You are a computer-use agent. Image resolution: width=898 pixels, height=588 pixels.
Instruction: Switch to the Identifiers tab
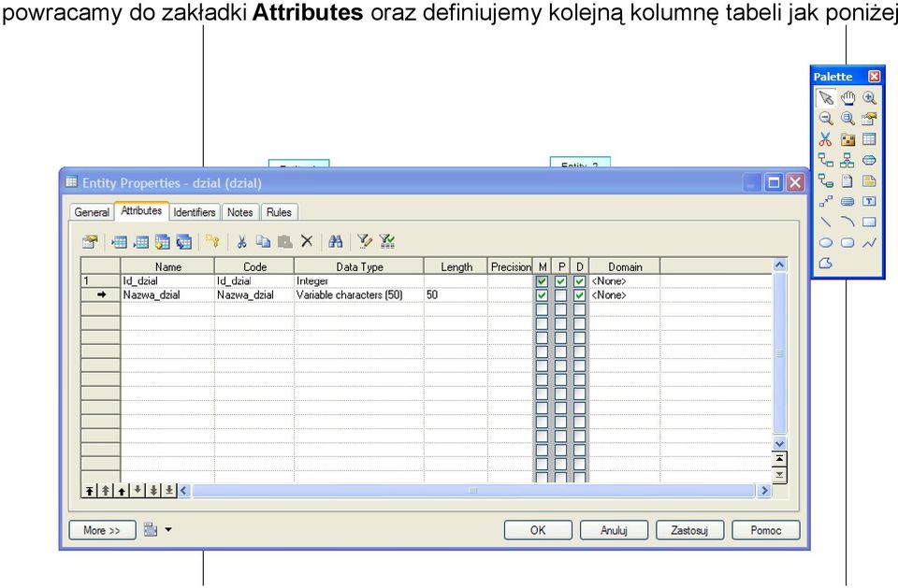point(195,212)
